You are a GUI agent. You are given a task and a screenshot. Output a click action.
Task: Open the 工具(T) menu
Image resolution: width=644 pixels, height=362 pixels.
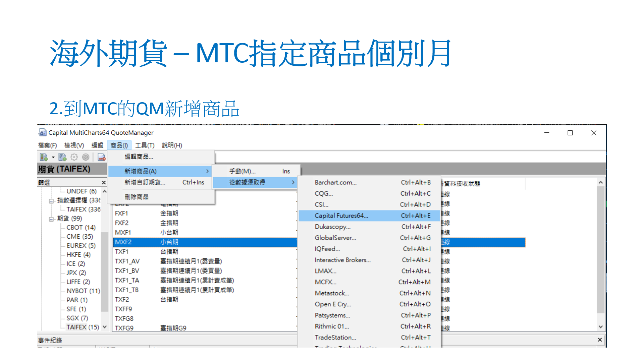[145, 145]
